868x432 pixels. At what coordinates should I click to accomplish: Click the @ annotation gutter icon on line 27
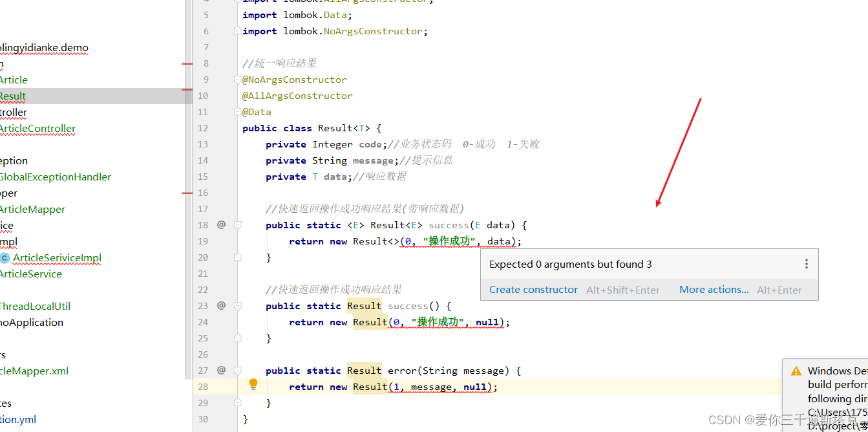tap(222, 370)
